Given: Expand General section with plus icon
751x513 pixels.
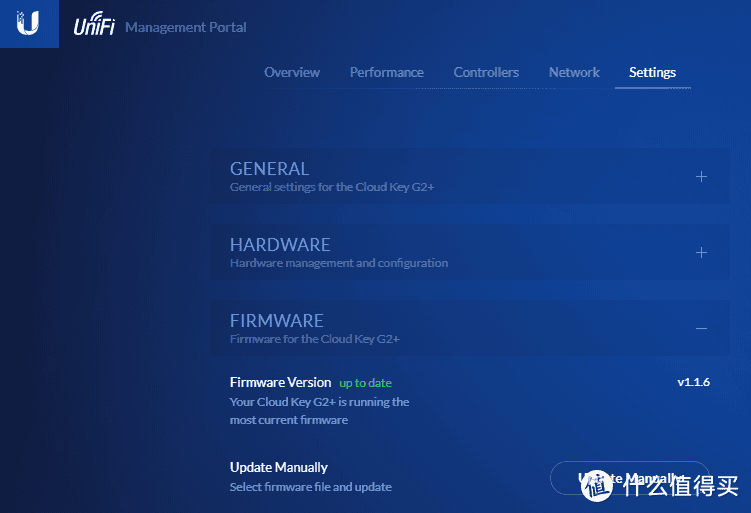Looking at the screenshot, I should [701, 177].
